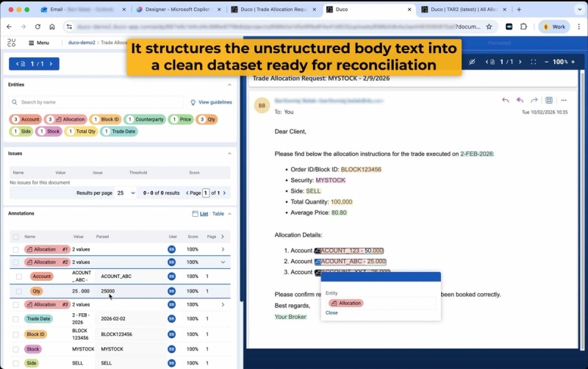
Task: Zoom in the document with plus
Action: coord(573,62)
